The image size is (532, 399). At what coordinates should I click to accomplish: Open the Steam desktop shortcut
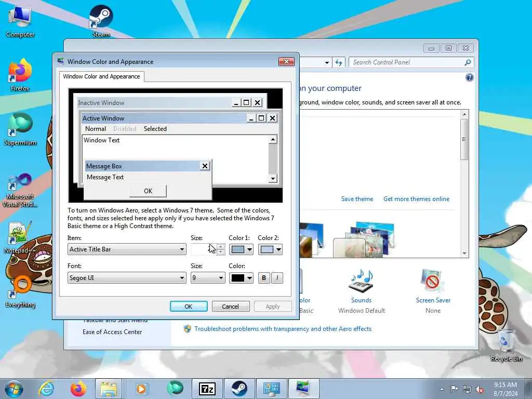(101, 20)
